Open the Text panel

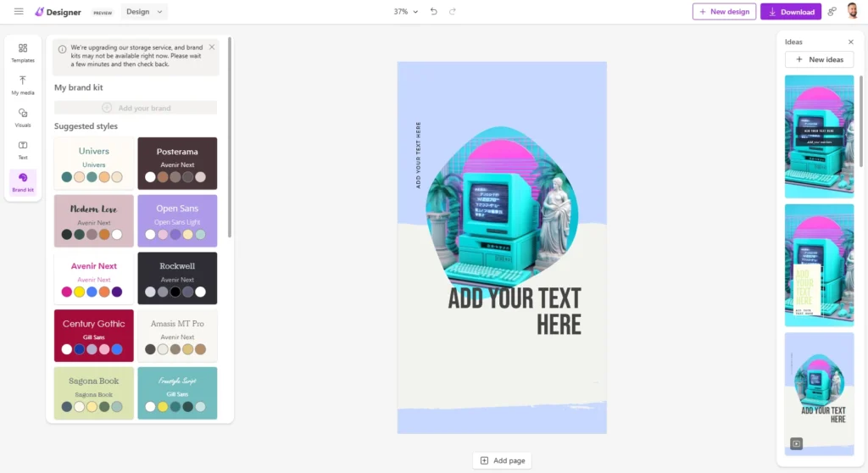click(x=23, y=149)
